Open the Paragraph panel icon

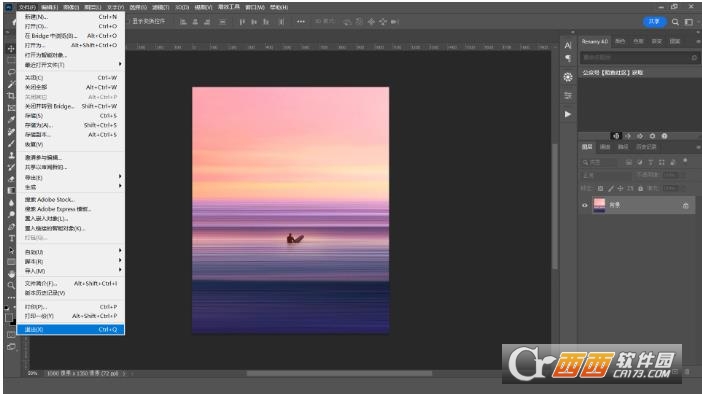pos(568,58)
